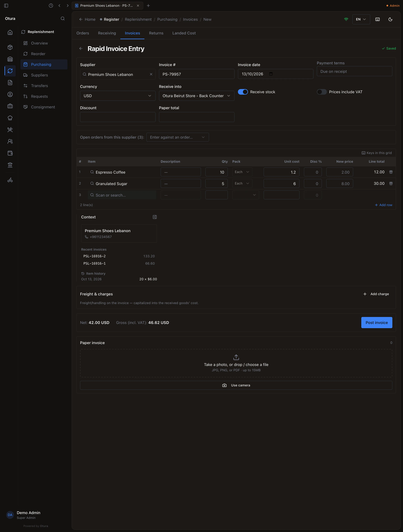Click Add charge in Freight & charges
403x532 pixels.
[376, 294]
